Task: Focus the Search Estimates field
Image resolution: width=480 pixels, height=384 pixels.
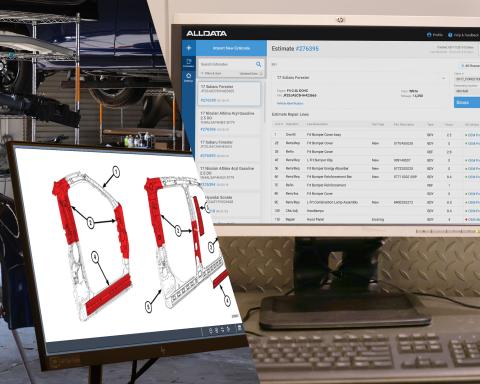Action: [227, 64]
